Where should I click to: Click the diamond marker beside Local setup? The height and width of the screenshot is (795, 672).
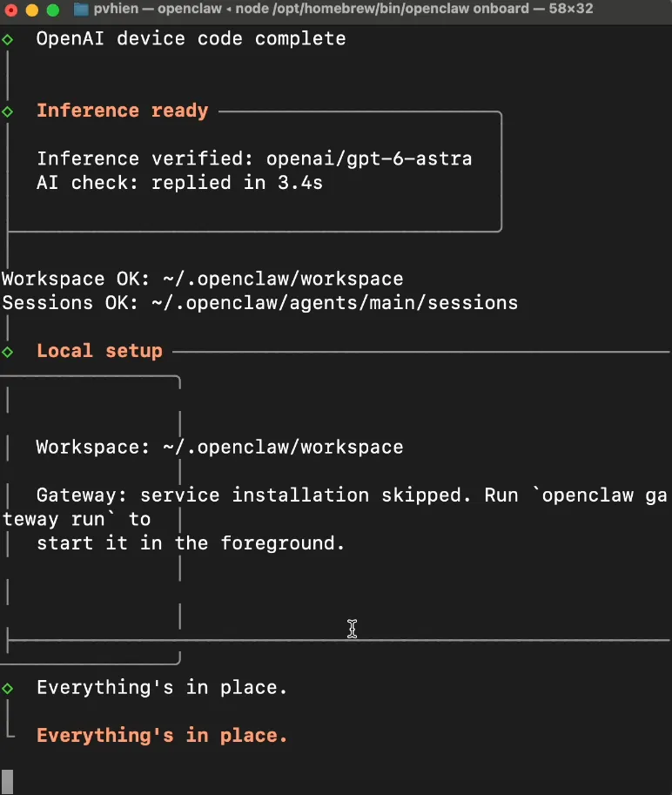8,352
